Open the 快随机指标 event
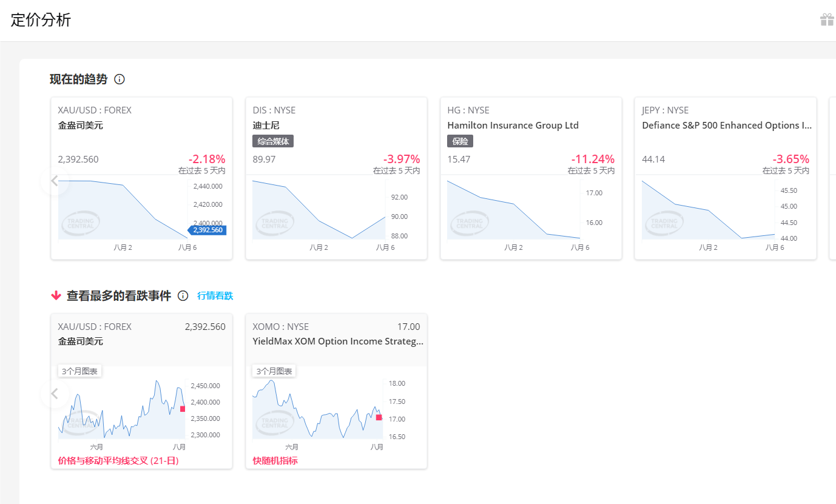836x504 pixels. click(x=275, y=461)
